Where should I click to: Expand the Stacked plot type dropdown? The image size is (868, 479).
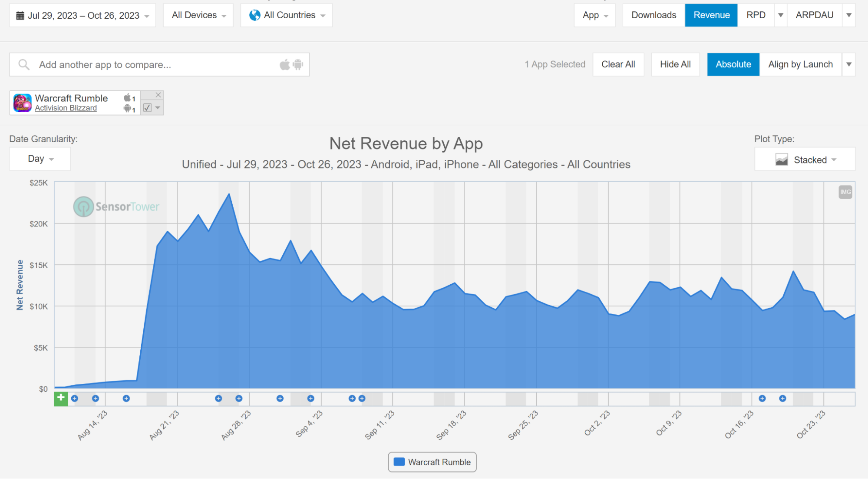(x=805, y=160)
